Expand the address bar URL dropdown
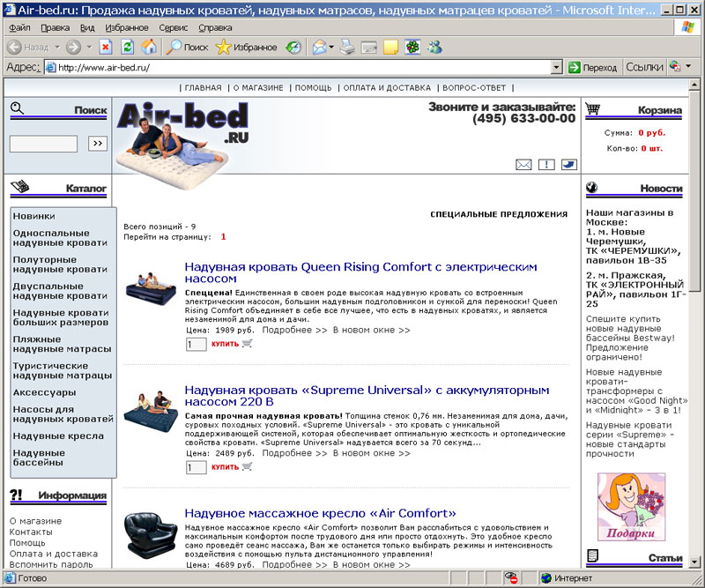 (x=557, y=68)
